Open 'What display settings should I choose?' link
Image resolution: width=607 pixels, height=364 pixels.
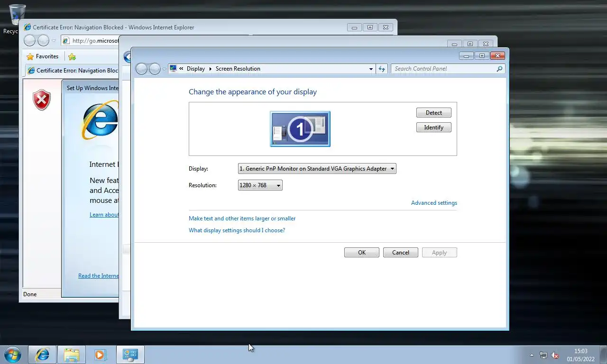[x=237, y=230]
